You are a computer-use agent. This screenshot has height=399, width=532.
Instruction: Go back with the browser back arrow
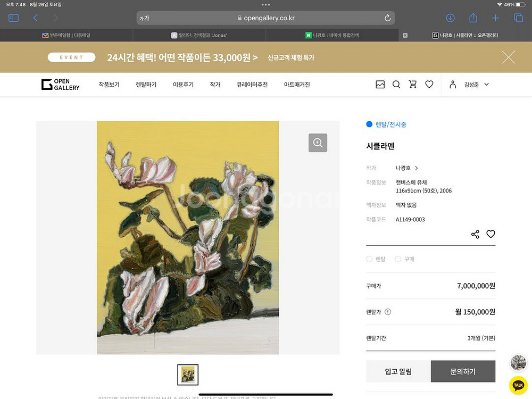tap(35, 18)
